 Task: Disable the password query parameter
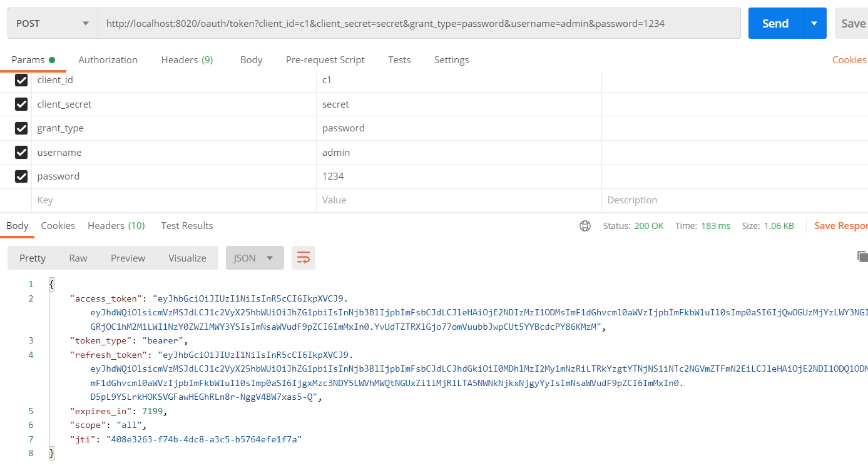click(21, 176)
